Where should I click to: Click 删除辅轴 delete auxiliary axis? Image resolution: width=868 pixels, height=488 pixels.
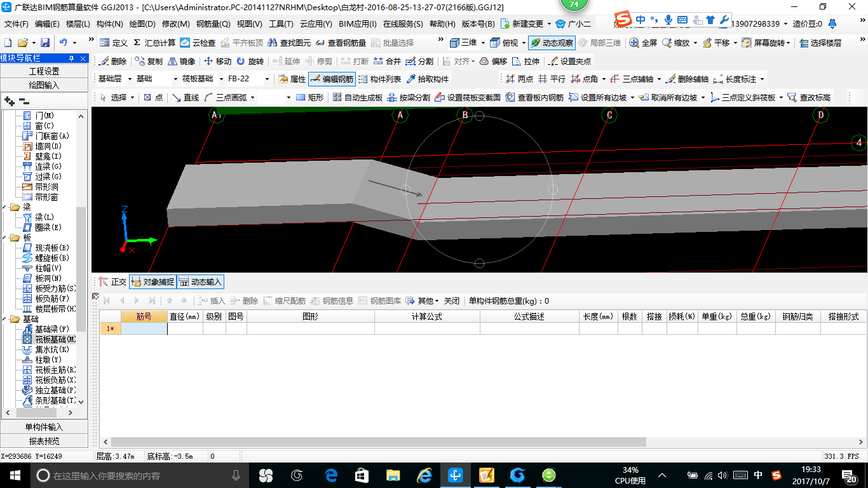(x=687, y=79)
